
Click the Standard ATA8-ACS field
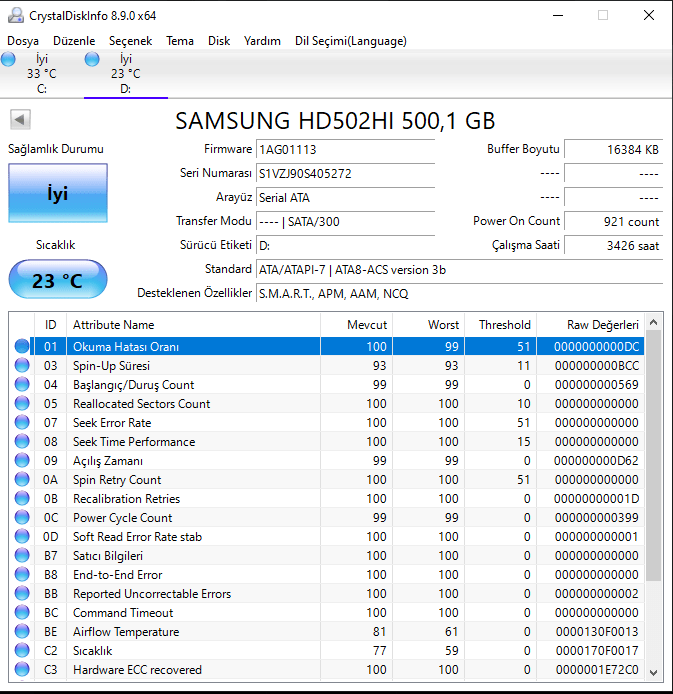(459, 270)
